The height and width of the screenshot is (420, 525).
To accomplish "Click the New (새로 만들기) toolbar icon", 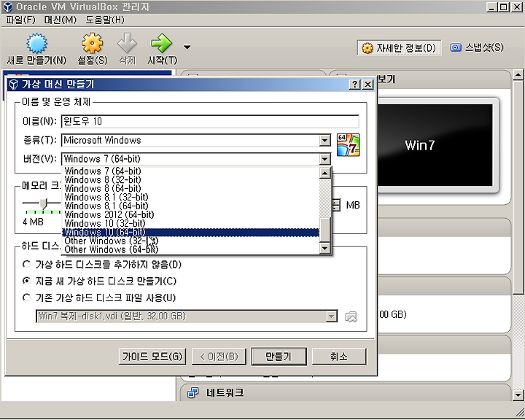I will pos(36,44).
